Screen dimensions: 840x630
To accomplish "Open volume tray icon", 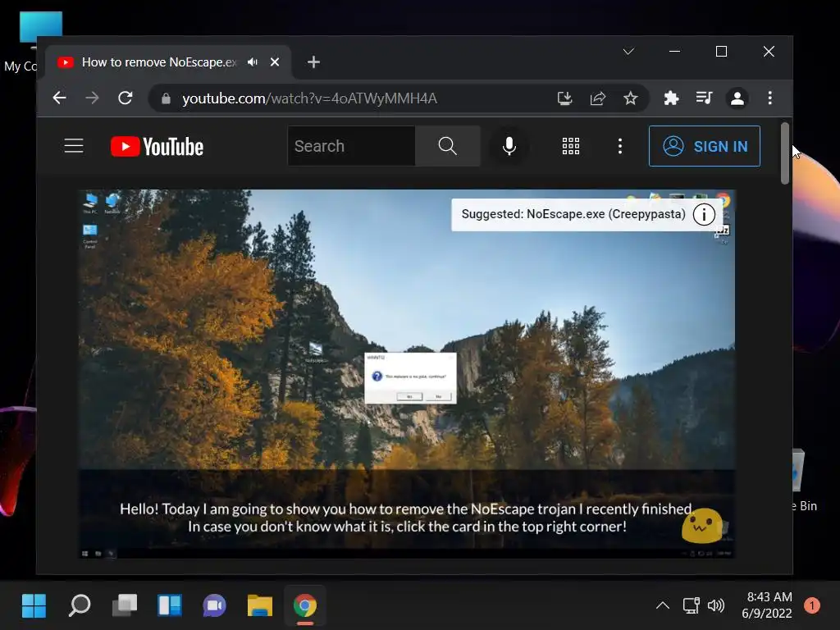I will point(716,606).
